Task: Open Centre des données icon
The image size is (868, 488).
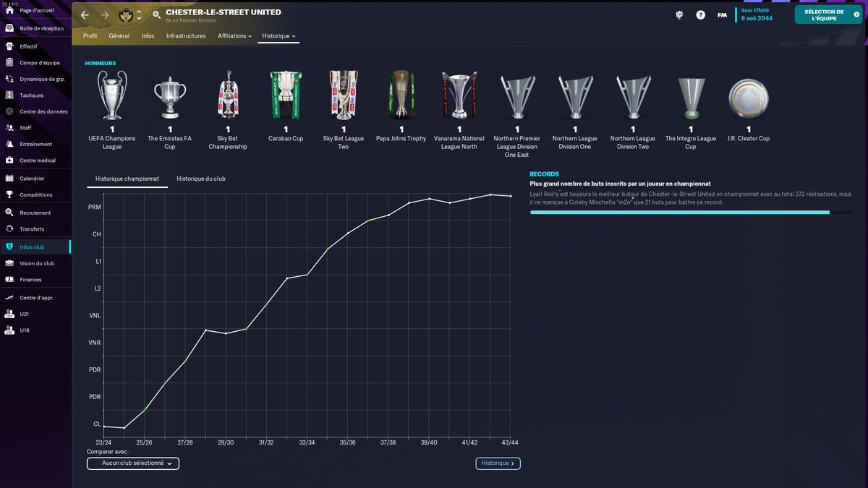Action: point(9,111)
